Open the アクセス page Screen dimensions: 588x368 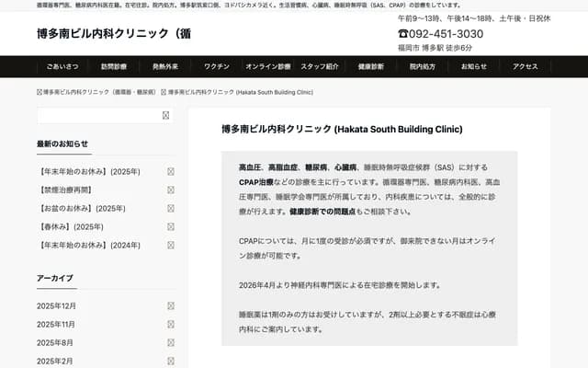[x=525, y=66]
